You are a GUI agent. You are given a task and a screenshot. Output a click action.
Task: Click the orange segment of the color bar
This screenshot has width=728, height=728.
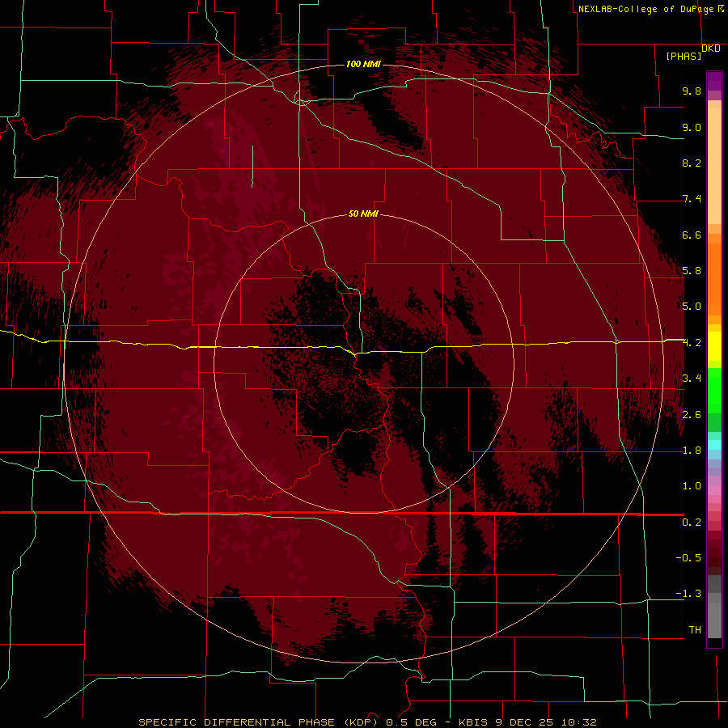714,278
